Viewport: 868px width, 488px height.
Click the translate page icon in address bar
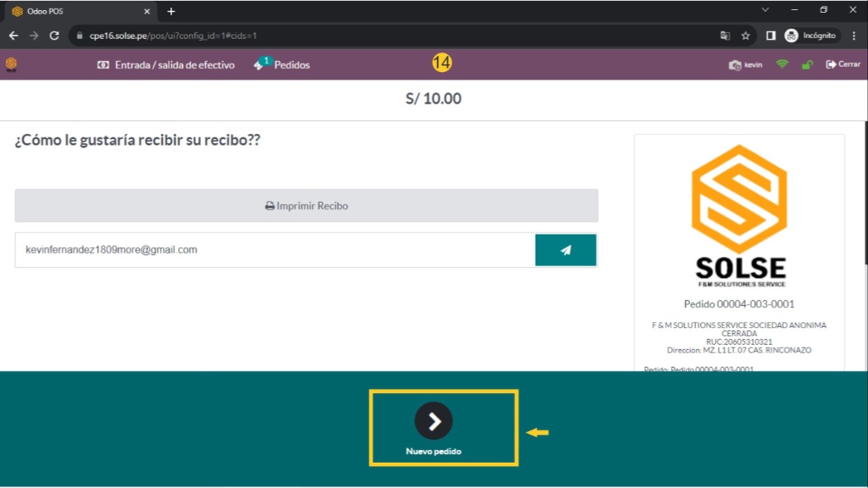pyautogui.click(x=725, y=36)
